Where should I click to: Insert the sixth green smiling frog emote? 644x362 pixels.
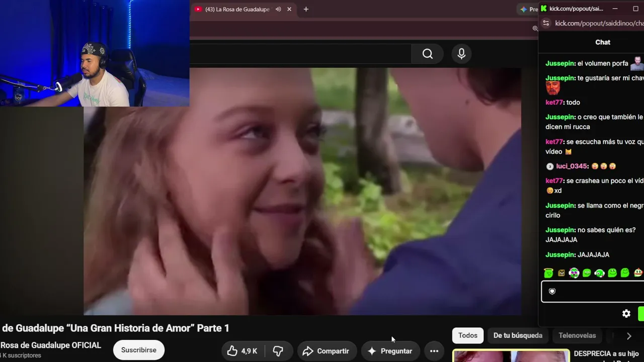[x=612, y=273]
